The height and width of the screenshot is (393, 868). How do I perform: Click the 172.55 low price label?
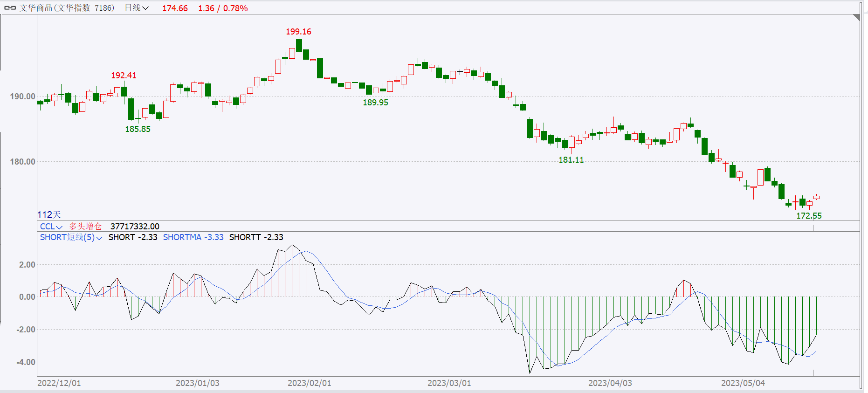pos(809,216)
